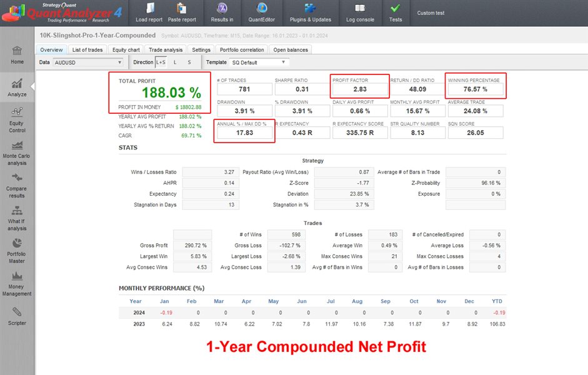Go to Home in the sidebar
588x375 pixels.
click(17, 55)
